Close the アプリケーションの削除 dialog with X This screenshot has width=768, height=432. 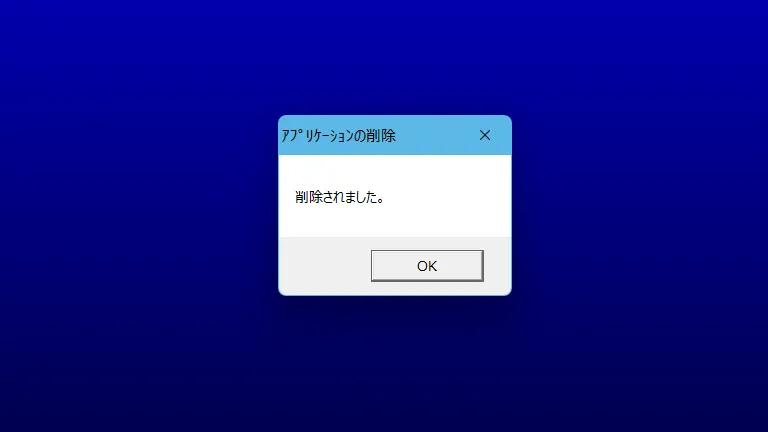[485, 135]
